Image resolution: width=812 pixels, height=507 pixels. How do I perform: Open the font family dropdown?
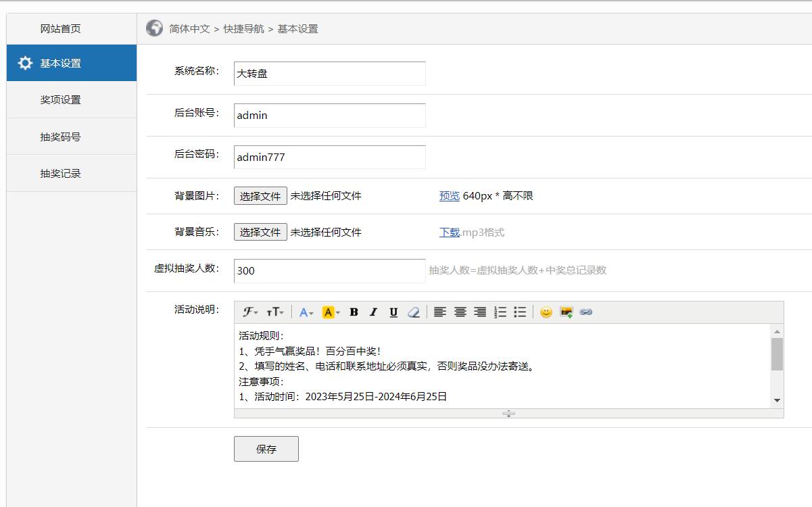click(x=251, y=312)
